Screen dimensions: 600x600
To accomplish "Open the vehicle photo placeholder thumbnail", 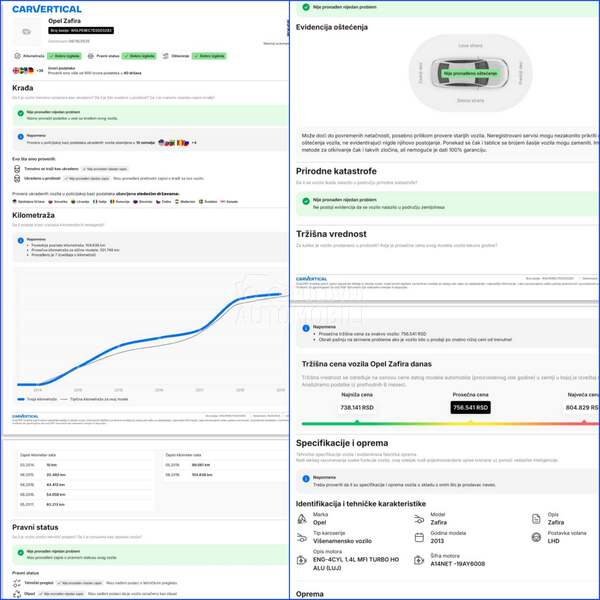I will click(26, 31).
